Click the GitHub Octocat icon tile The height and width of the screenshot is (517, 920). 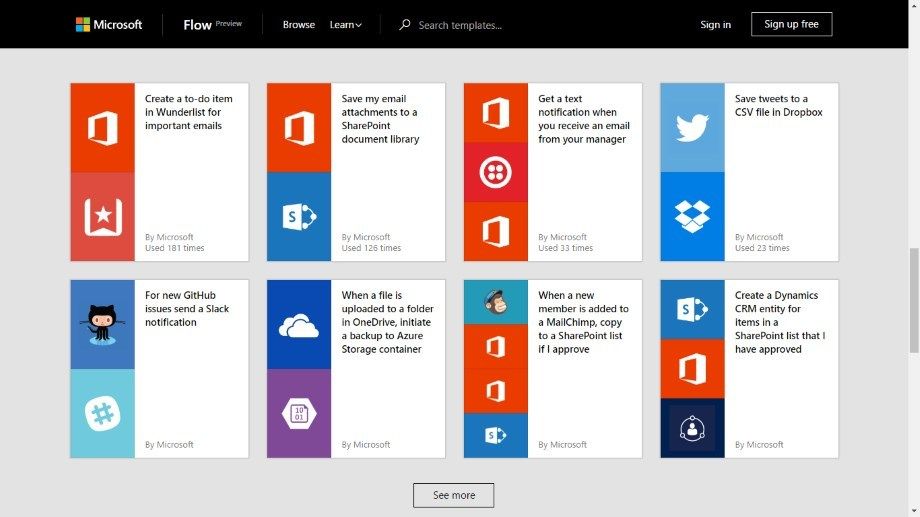[102, 324]
